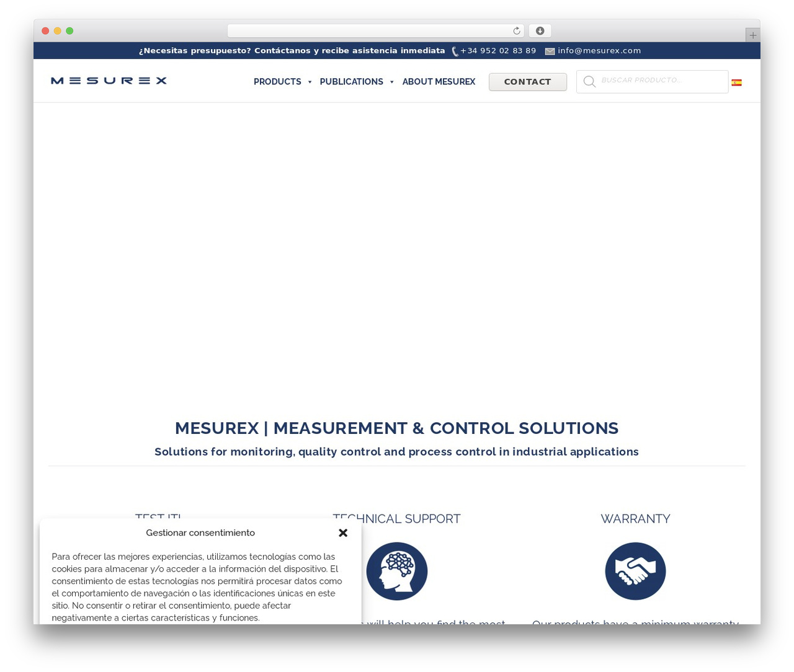Click the Mesurex Measurement & Control Solutions title
794x672 pixels.
point(397,428)
